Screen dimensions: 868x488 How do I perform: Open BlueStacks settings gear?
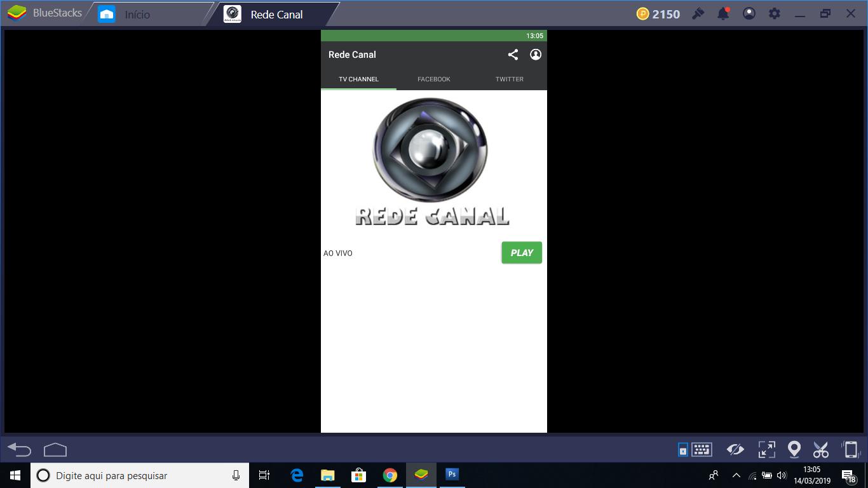[x=775, y=13]
